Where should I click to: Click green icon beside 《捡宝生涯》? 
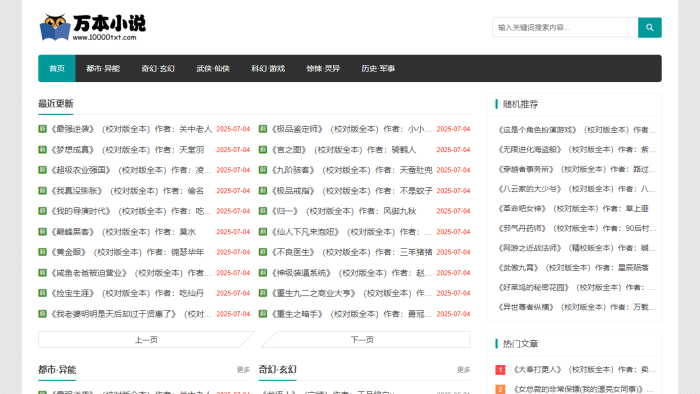click(42, 293)
